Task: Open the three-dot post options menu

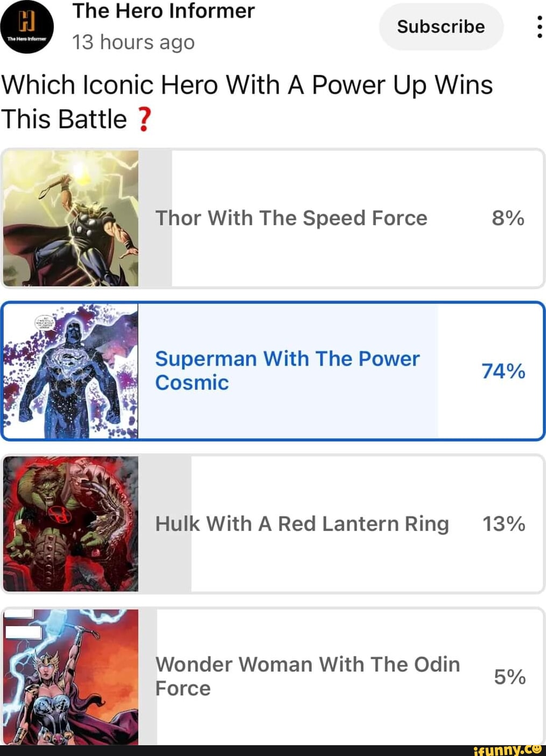Action: (x=539, y=27)
